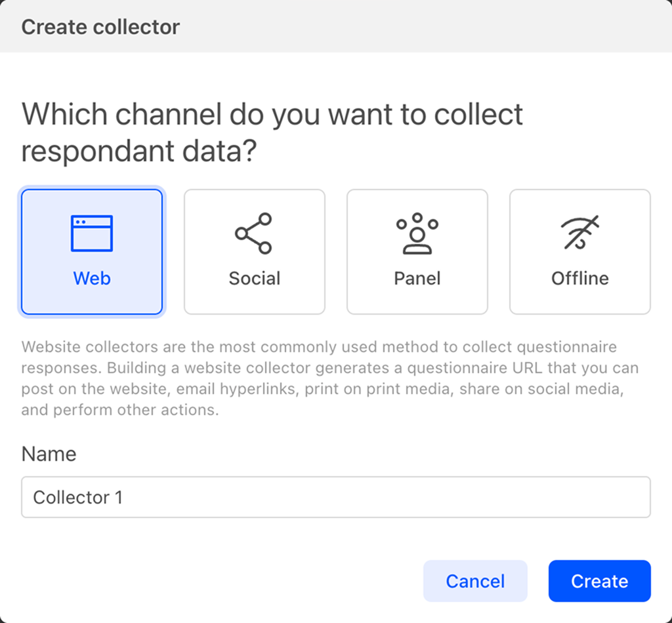Select the Web channel card
This screenshot has height=623, width=672.
click(92, 252)
